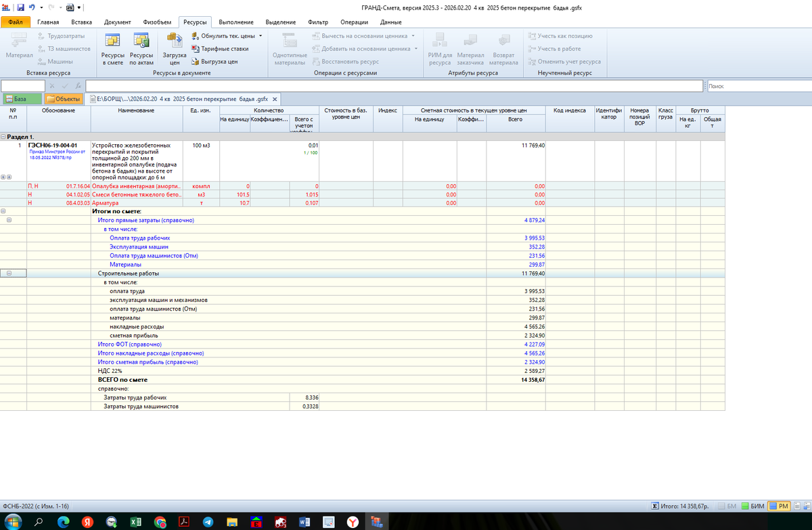Open Ресурсы по актам

tap(141, 47)
